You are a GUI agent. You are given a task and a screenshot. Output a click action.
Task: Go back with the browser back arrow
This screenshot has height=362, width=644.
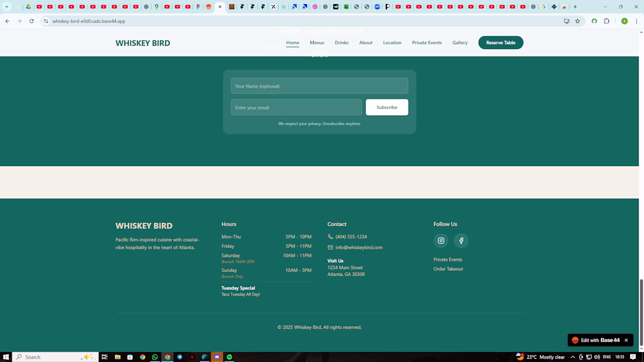tap(8, 21)
